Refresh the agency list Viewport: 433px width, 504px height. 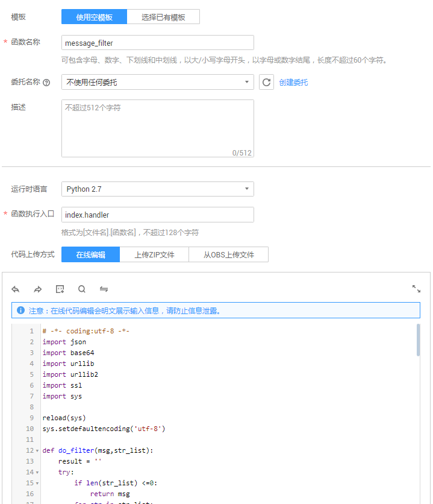click(266, 82)
